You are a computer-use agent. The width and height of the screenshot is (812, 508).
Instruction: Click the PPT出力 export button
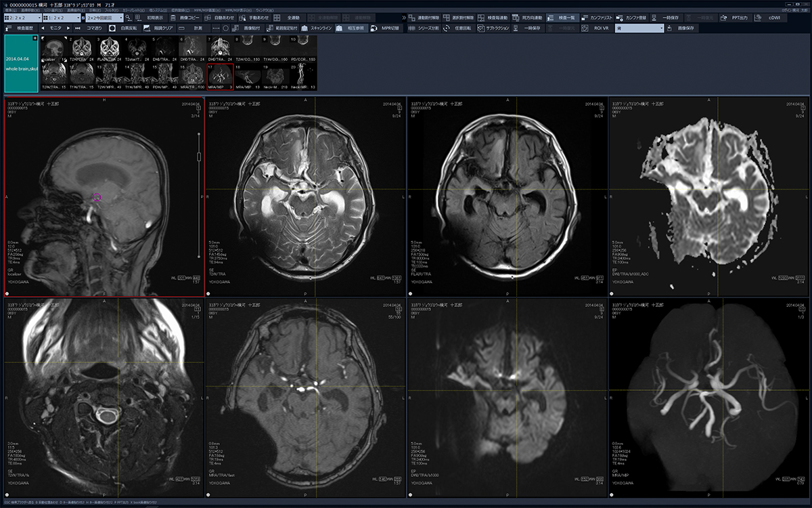737,17
